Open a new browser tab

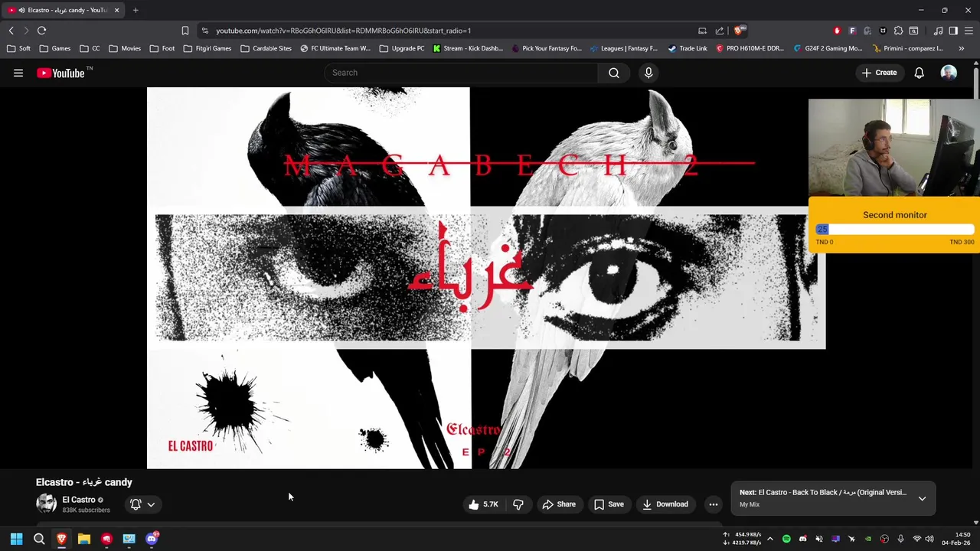coord(136,10)
